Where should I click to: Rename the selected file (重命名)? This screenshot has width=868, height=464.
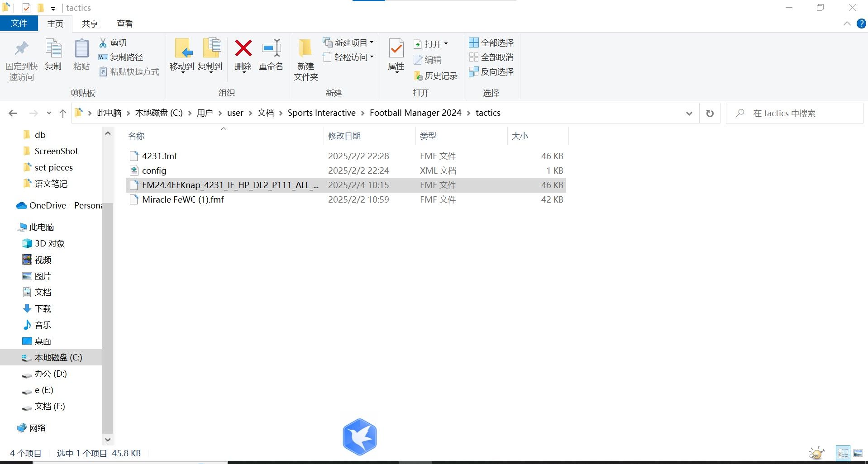pos(271,55)
